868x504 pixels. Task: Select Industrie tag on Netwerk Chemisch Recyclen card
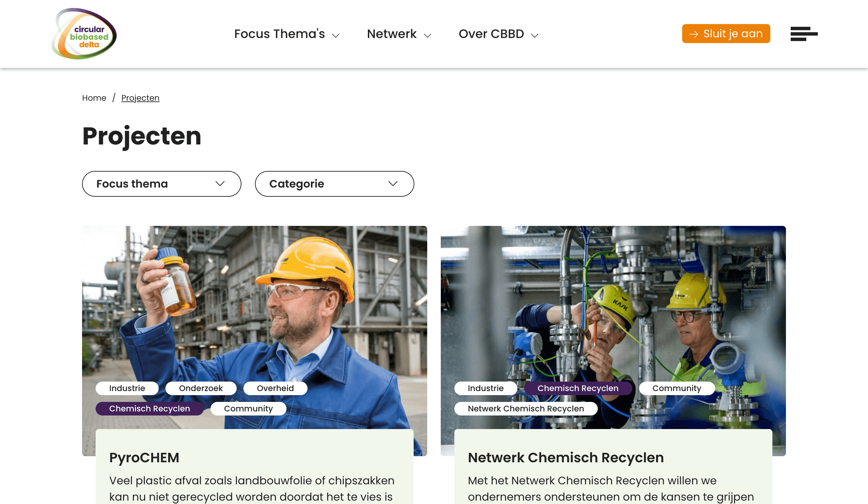[x=486, y=388]
